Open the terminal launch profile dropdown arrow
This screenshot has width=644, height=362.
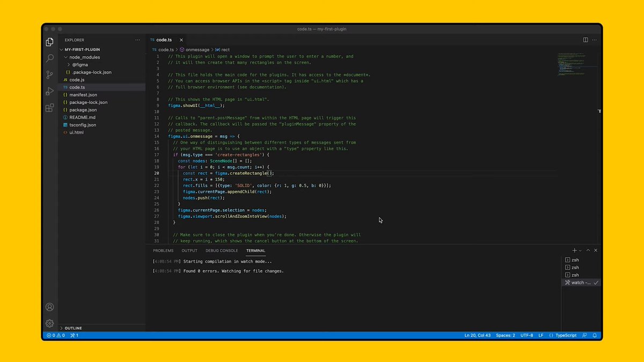pos(580,250)
